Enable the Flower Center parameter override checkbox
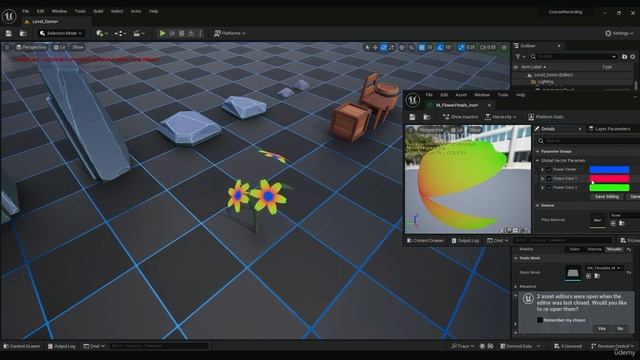 point(549,169)
